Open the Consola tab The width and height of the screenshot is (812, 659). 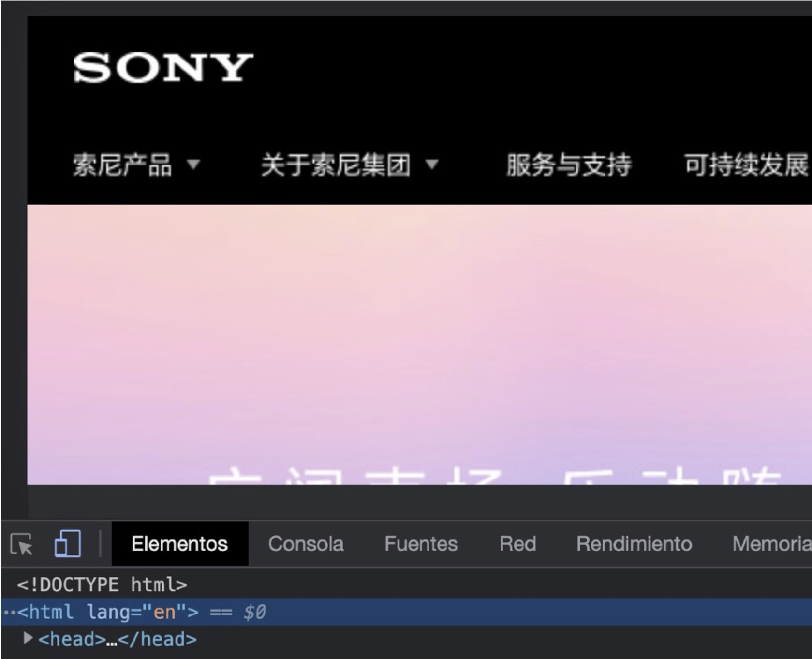click(306, 544)
